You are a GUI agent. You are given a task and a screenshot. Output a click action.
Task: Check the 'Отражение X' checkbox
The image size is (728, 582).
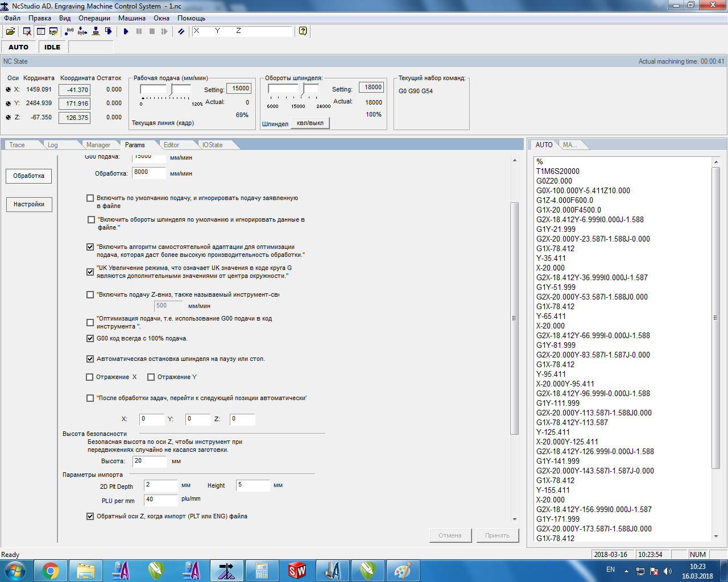click(89, 377)
